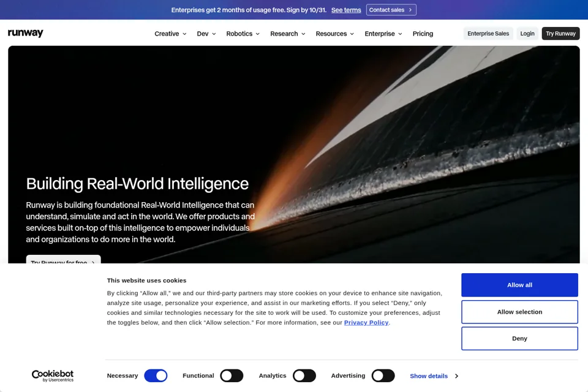The height and width of the screenshot is (392, 588).
Task: Expand the Robotics menu chevron
Action: coord(258,34)
